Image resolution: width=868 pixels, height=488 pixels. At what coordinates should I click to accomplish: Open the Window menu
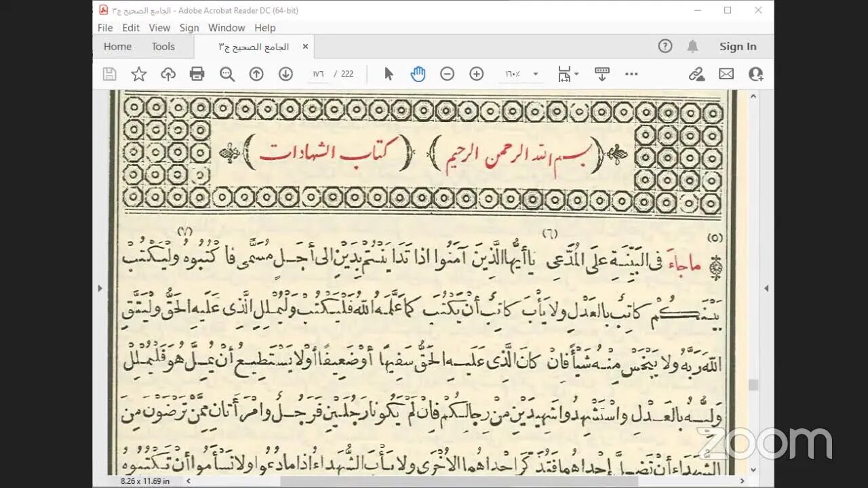point(226,28)
